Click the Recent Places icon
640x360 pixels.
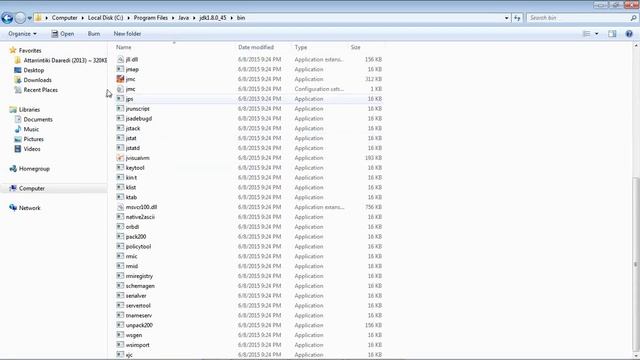(18, 90)
